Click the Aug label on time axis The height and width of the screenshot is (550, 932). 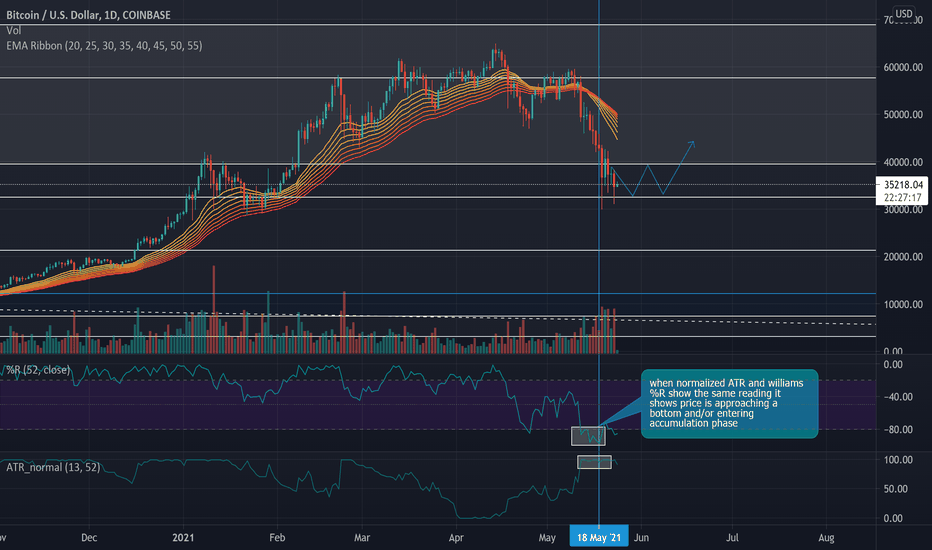click(826, 538)
